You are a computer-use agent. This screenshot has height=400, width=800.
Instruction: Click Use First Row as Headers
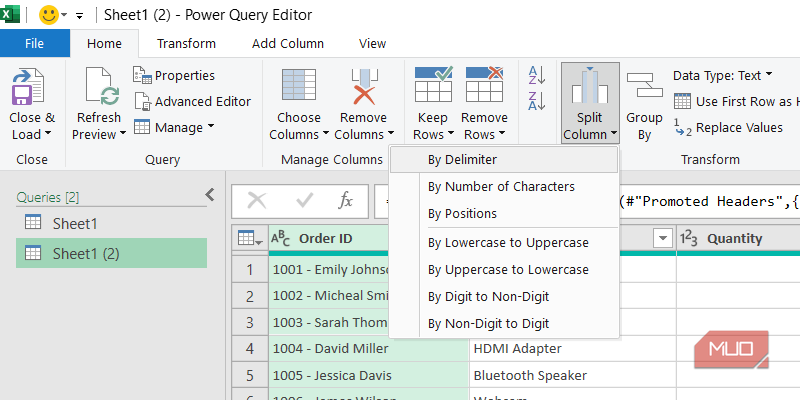click(736, 102)
